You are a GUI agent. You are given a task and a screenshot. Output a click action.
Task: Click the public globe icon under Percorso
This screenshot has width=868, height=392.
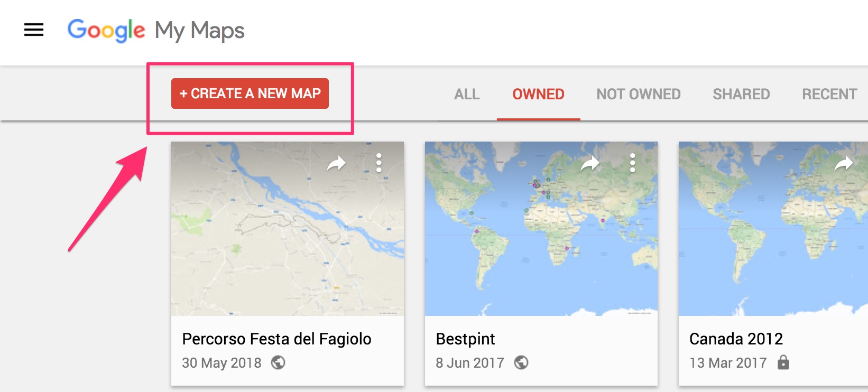tap(278, 362)
